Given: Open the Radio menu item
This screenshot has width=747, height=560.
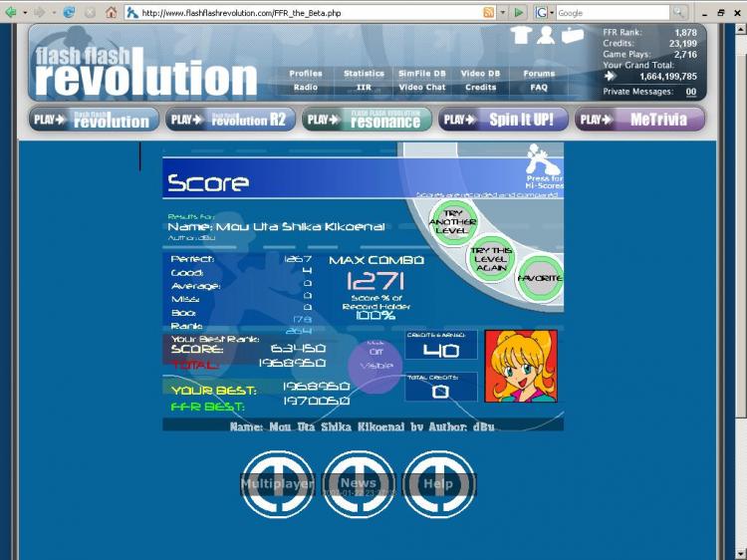Looking at the screenshot, I should [306, 88].
